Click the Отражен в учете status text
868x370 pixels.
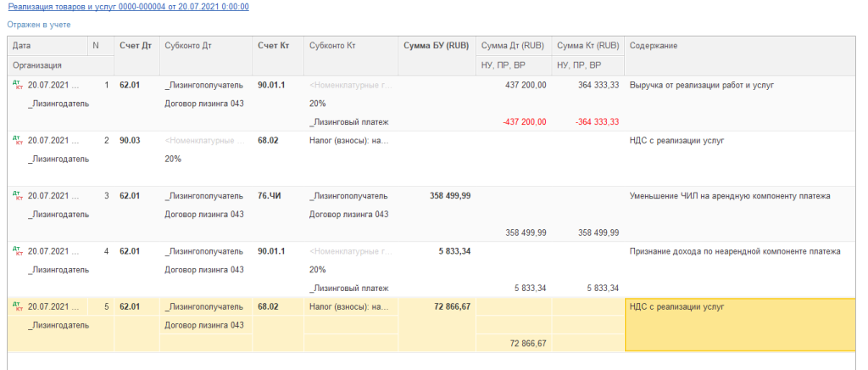coord(39,25)
